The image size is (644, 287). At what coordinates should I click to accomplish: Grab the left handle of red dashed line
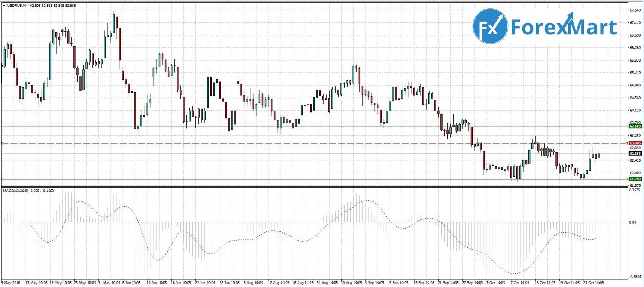click(2, 143)
